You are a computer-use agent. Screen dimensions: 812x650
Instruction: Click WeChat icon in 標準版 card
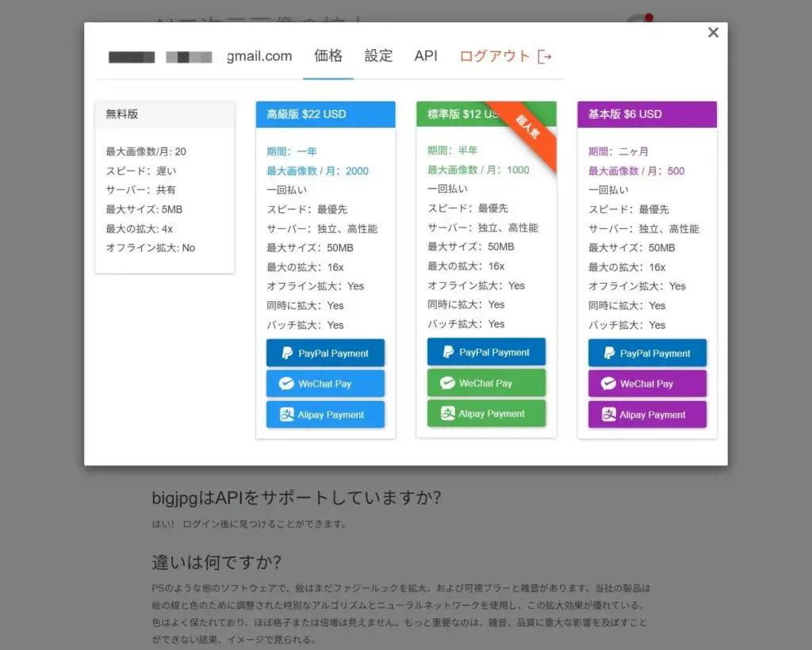[447, 382]
